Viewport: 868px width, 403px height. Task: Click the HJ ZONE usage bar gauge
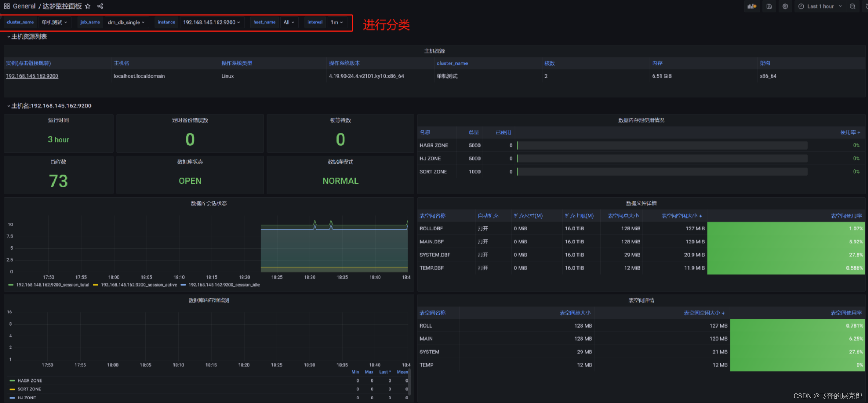coord(662,159)
